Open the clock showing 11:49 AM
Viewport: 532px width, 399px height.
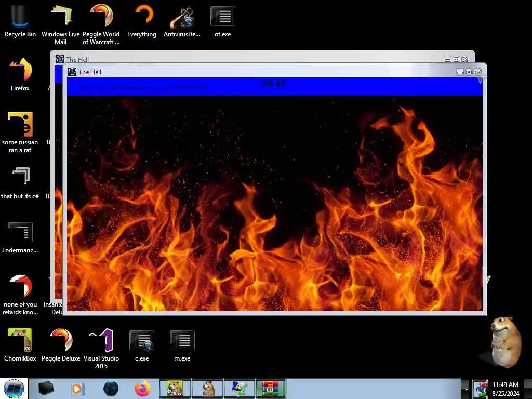[x=506, y=389]
